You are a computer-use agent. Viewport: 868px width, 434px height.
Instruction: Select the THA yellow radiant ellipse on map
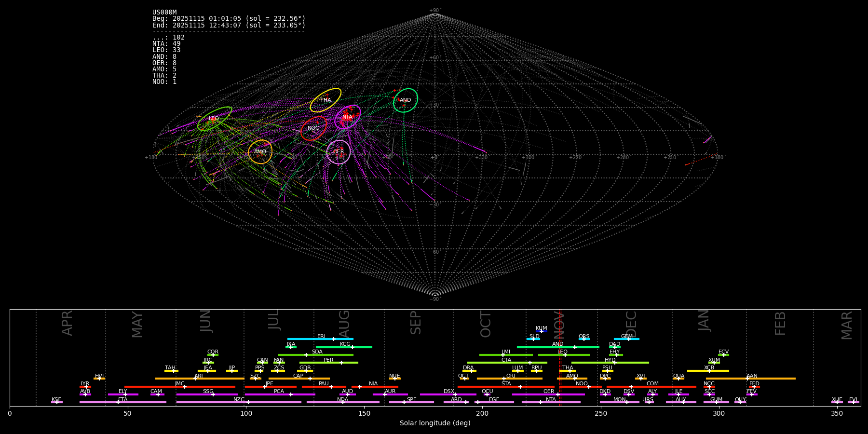[x=325, y=100]
